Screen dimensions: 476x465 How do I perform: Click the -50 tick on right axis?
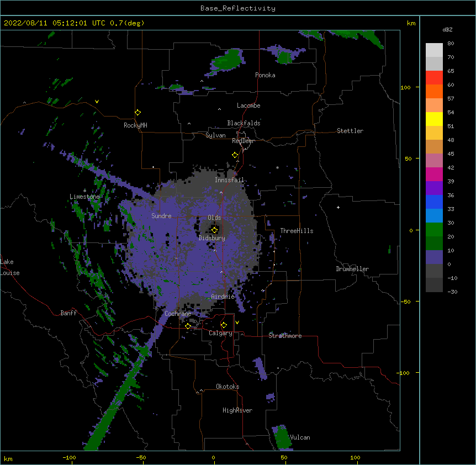[405, 302]
